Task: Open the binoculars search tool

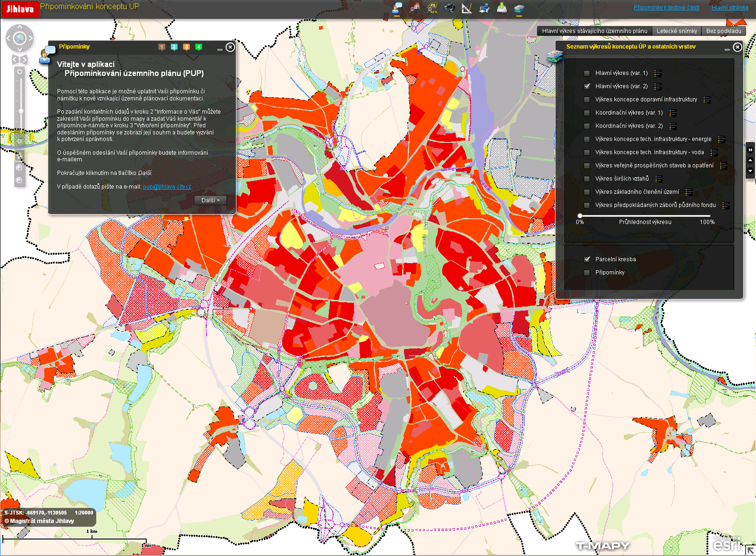Action: (x=450, y=8)
